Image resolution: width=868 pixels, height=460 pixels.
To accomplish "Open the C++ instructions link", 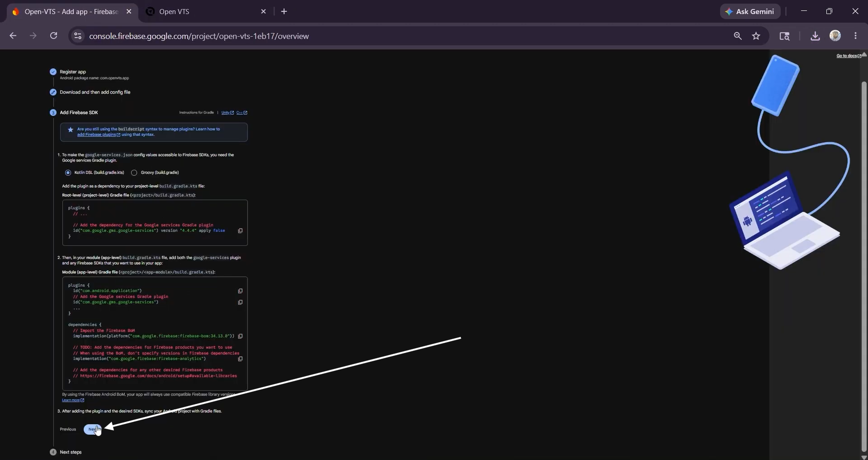I will 242,113.
